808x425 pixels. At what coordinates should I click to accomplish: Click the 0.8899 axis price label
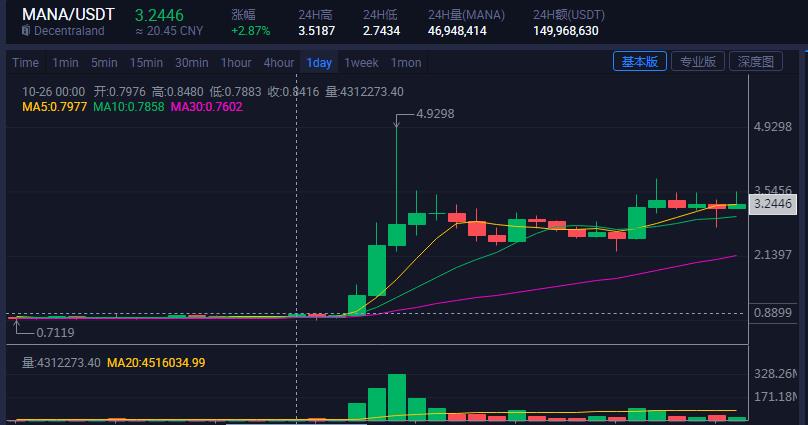772,313
